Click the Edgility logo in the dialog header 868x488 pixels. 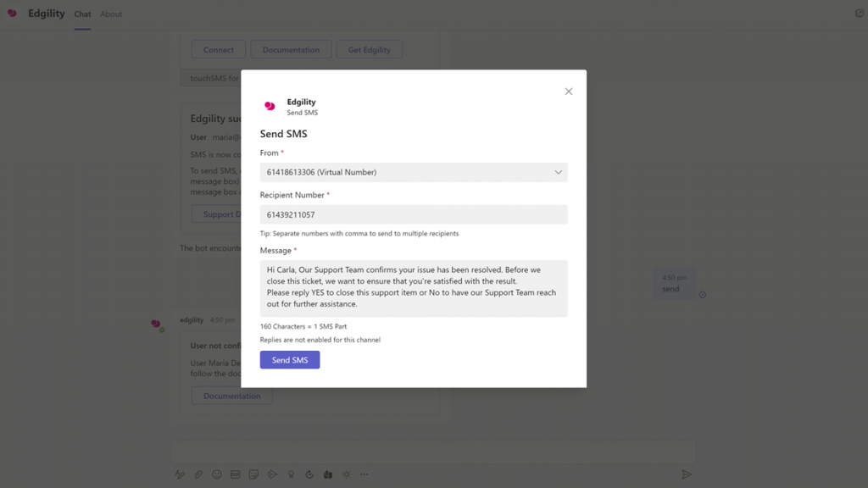pyautogui.click(x=269, y=105)
